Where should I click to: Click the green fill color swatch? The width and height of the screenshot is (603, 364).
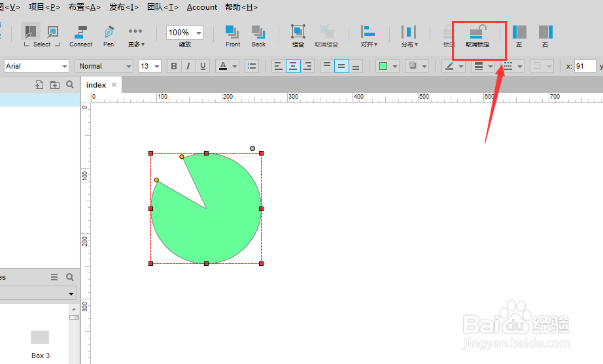(383, 66)
